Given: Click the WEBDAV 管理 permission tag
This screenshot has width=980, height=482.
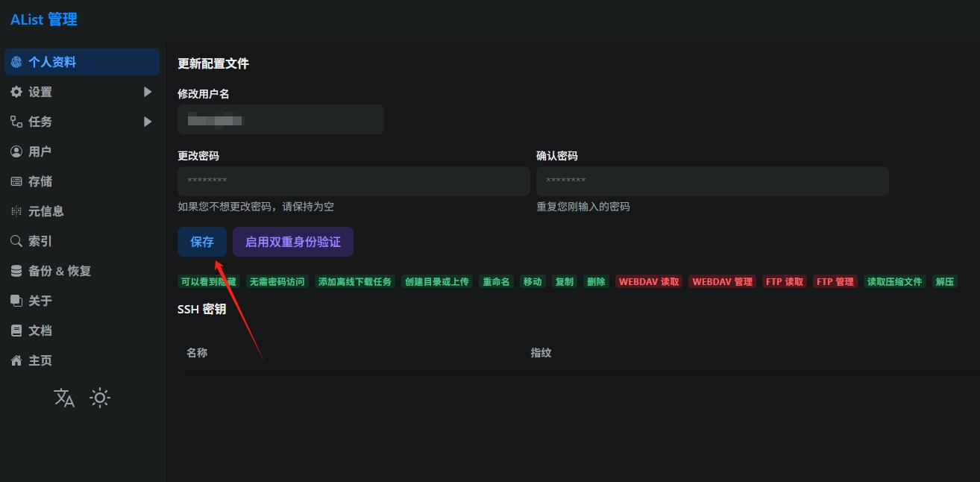Looking at the screenshot, I should [x=723, y=282].
